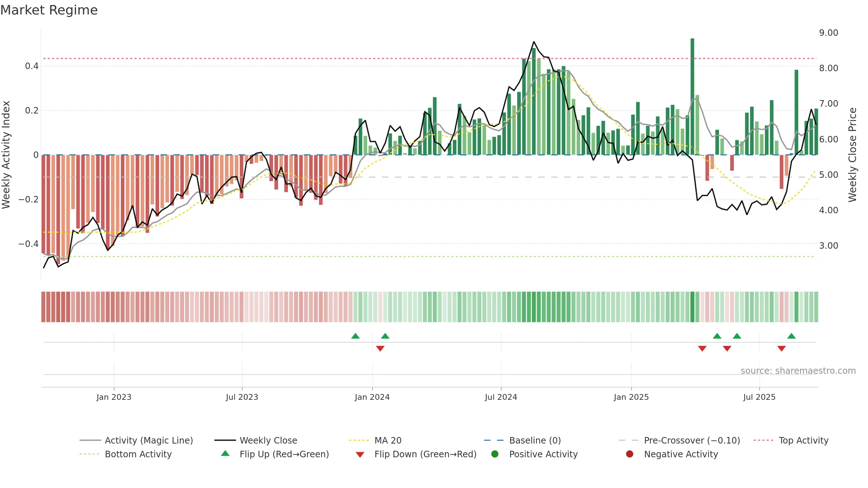Click the Negative Activity red circle icon
The height and width of the screenshot is (488, 868).
(630, 454)
